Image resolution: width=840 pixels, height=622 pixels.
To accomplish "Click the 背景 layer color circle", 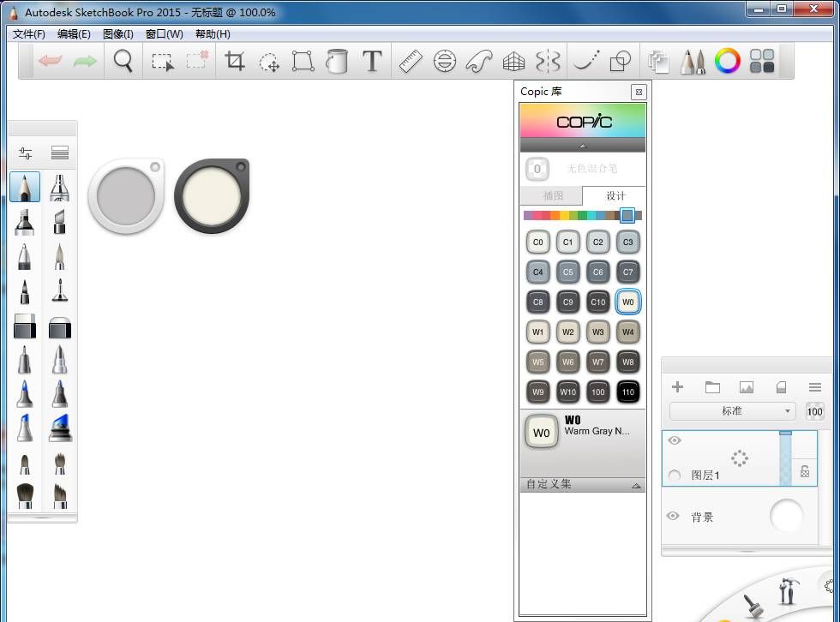I will click(787, 516).
